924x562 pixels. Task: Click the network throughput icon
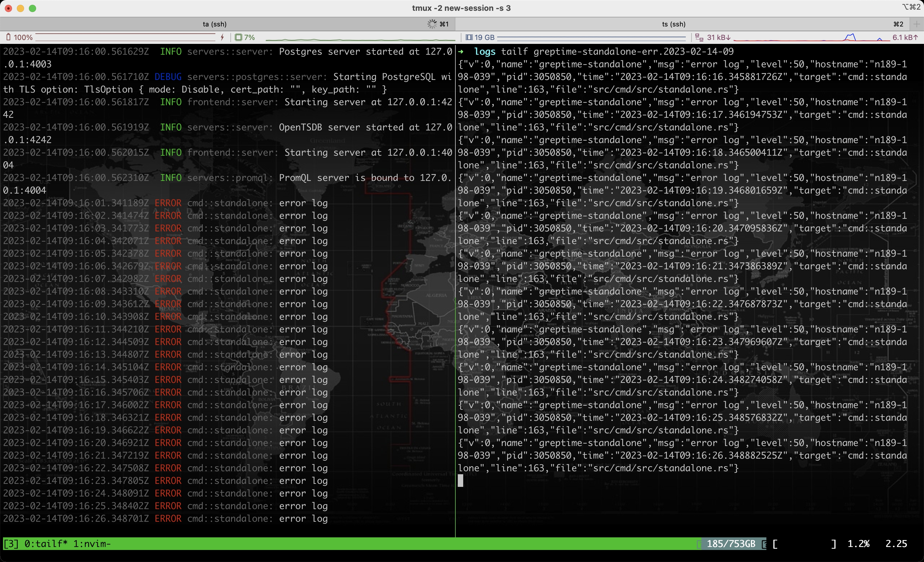click(699, 37)
